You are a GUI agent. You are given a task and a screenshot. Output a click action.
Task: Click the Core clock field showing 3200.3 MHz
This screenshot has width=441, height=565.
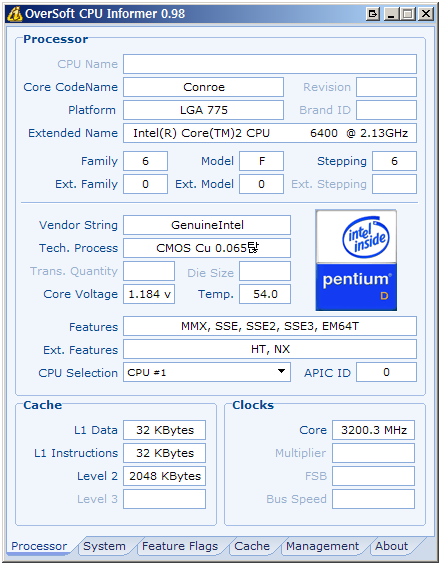click(x=373, y=430)
